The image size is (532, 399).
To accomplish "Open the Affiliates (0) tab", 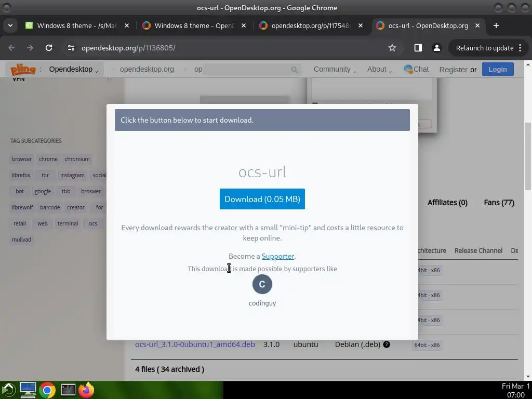I will (447, 203).
